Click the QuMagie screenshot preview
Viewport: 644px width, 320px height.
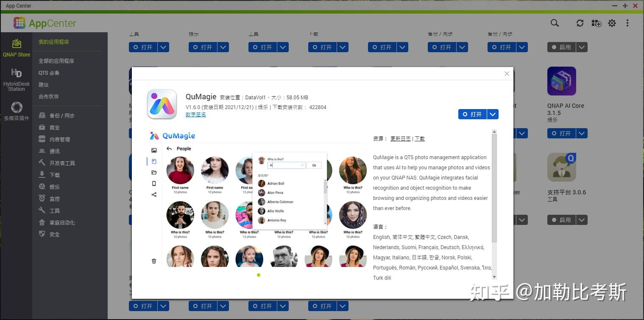tap(257, 198)
